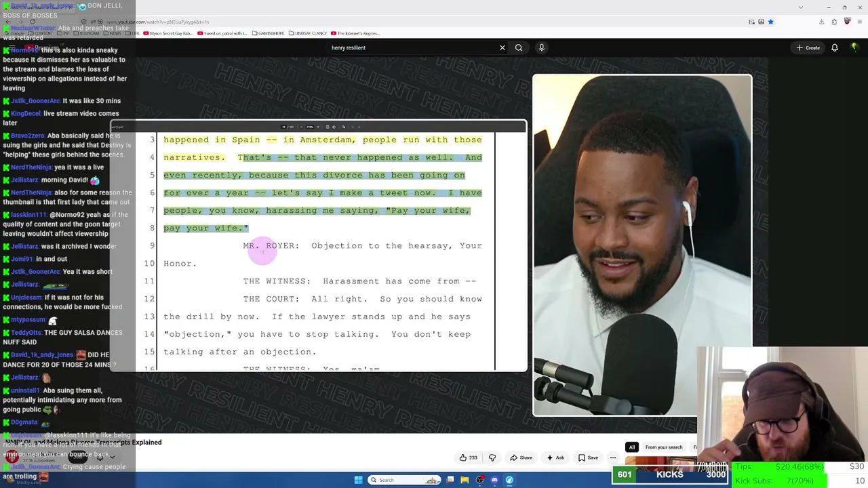
Task: Open "The Internet's Angries..." bookmark
Action: (356, 33)
